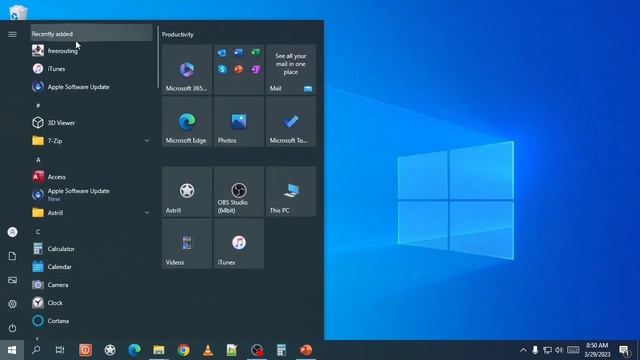Image resolution: width=640 pixels, height=360 pixels.
Task: Click the Windows Start button
Action: pyautogui.click(x=12, y=350)
